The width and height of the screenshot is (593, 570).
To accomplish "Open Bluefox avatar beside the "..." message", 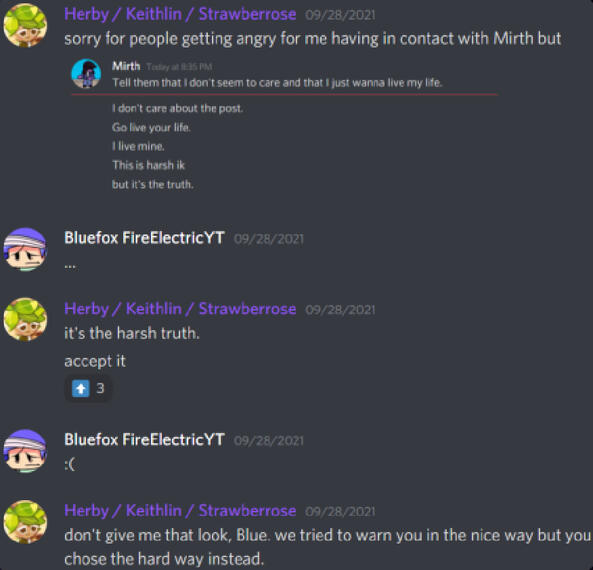I will click(25, 249).
